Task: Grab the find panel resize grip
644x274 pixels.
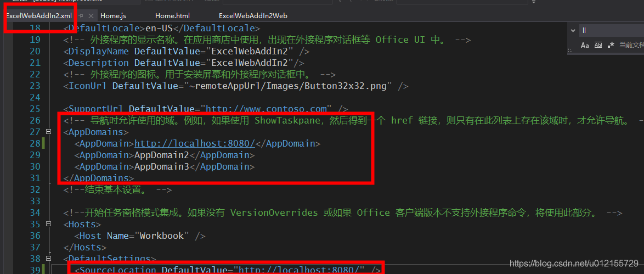Action: click(570, 50)
